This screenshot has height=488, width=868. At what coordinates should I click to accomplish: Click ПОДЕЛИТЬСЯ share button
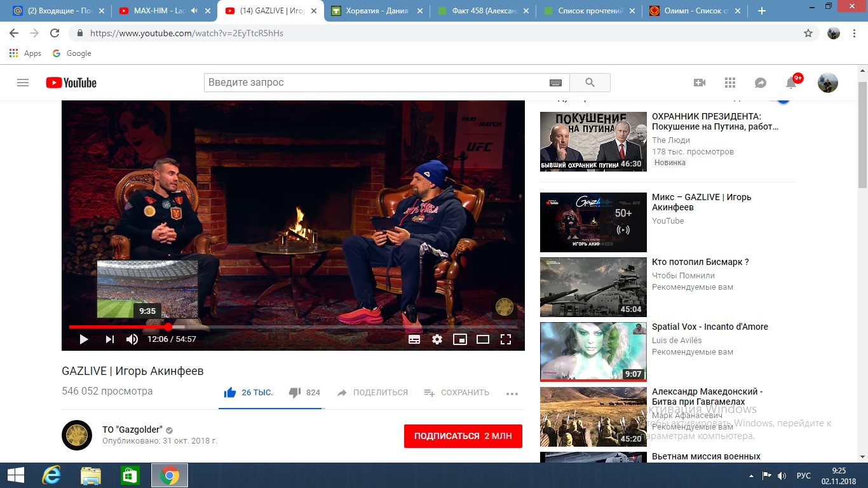coord(372,393)
